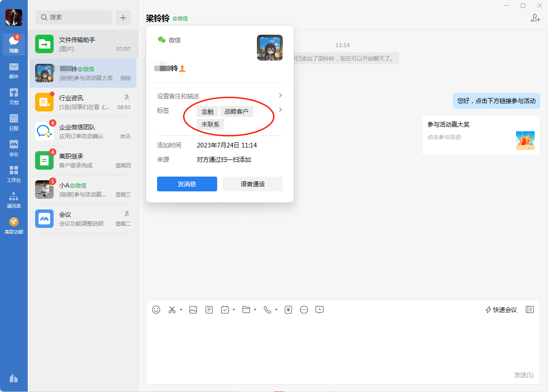Open the 通讯录 contacts sidebar tab
548x392 pixels.
(x=13, y=200)
